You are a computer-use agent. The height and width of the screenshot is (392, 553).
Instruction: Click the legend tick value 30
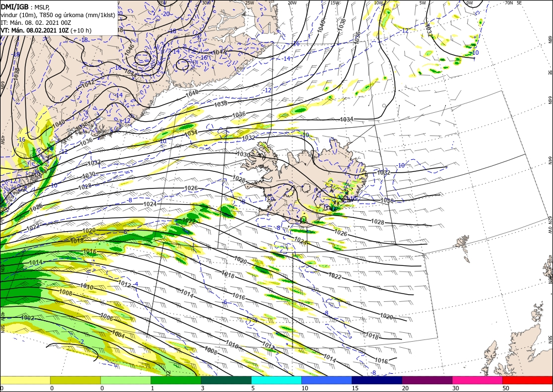click(455, 388)
